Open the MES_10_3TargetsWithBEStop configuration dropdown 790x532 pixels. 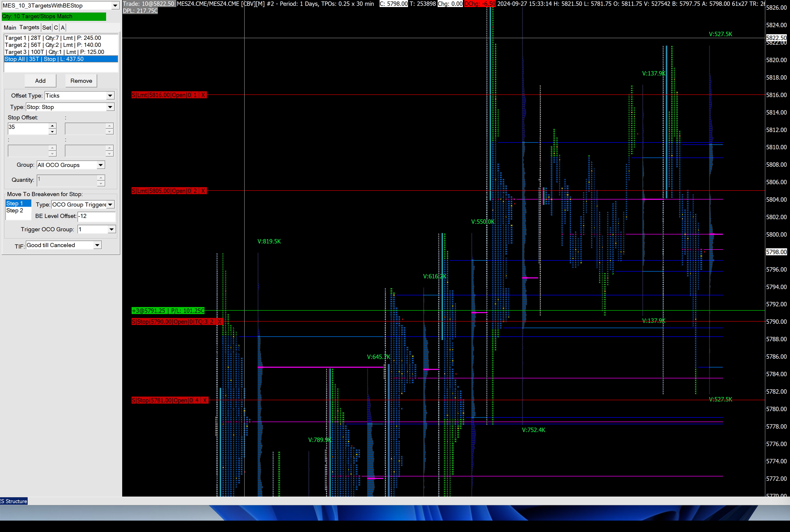click(x=115, y=6)
